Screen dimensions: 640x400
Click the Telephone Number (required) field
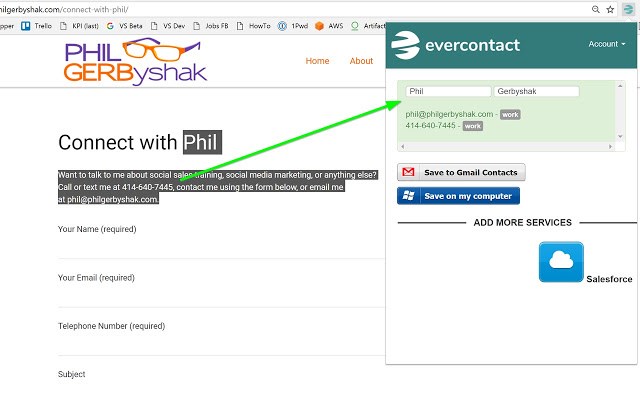(221, 344)
